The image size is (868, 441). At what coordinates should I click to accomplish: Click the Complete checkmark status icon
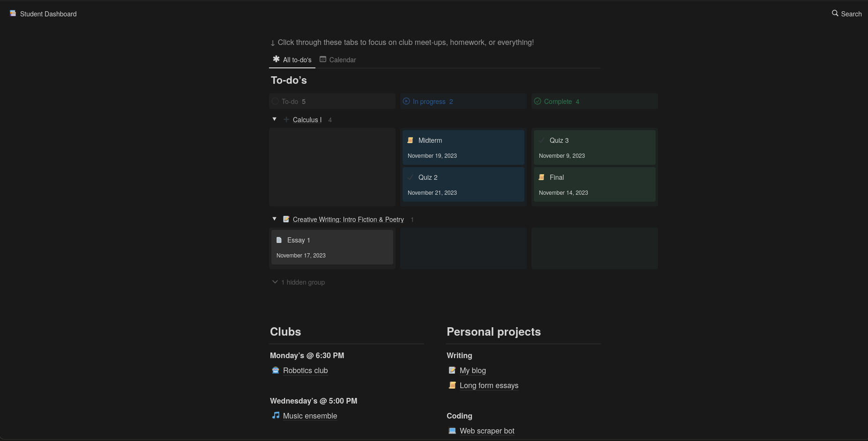tap(538, 101)
